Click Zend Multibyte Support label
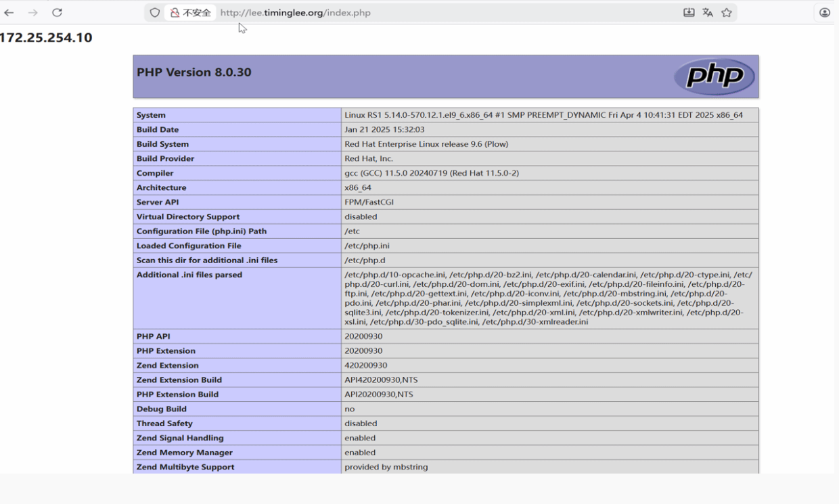This screenshot has width=839, height=504. [x=185, y=467]
